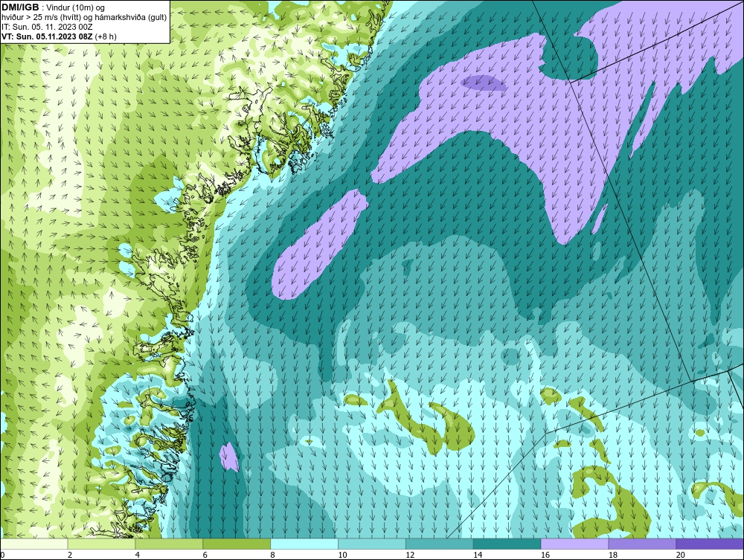Click the 'hviður > 25 m/s' legend description line
Viewport: 744px width, 560px height.
point(84,18)
